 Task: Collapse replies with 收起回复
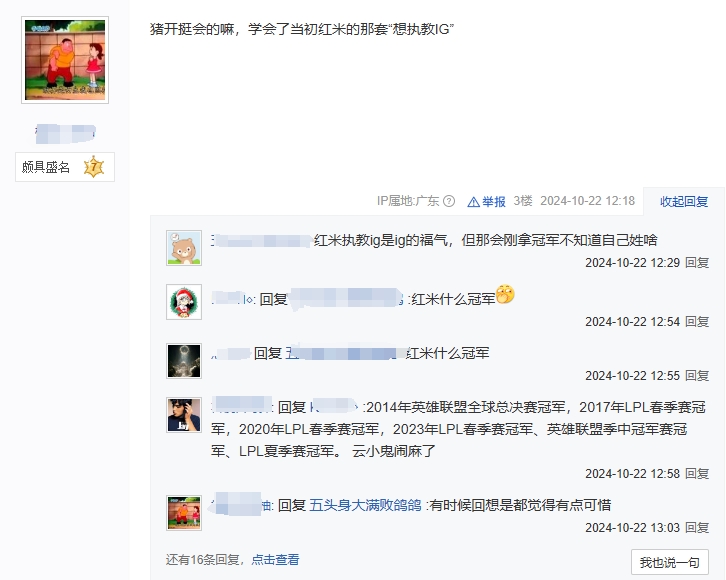click(684, 201)
